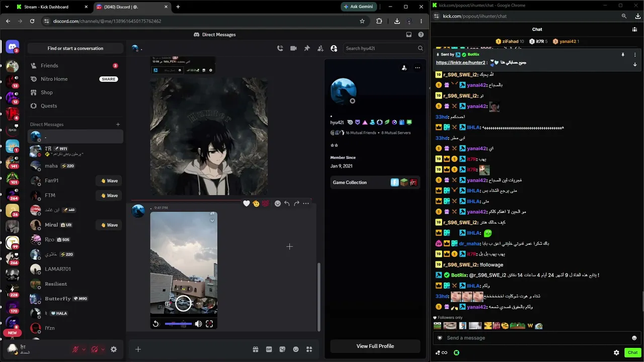Open the GIF picker in Discord
Viewport: 644px width, 362px height.
click(x=269, y=349)
